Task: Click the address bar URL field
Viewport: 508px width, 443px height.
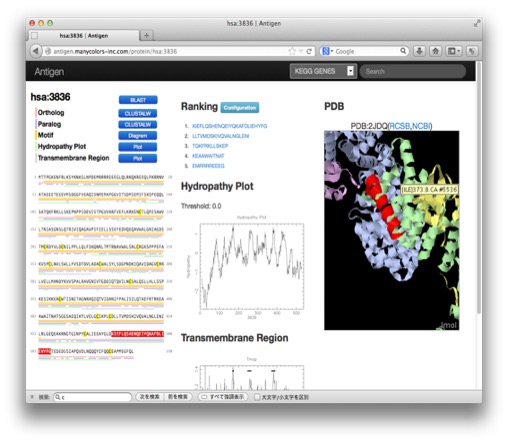Action: (x=167, y=51)
